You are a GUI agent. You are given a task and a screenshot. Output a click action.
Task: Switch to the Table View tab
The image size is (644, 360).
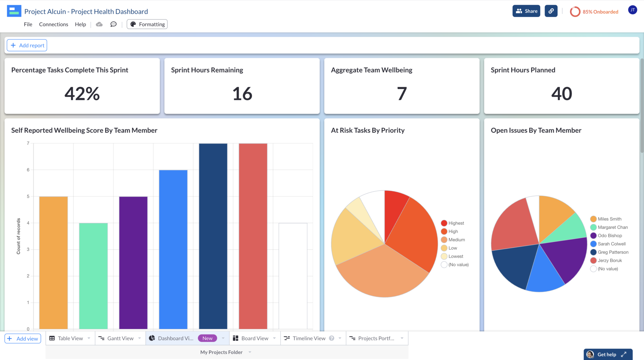click(x=70, y=338)
